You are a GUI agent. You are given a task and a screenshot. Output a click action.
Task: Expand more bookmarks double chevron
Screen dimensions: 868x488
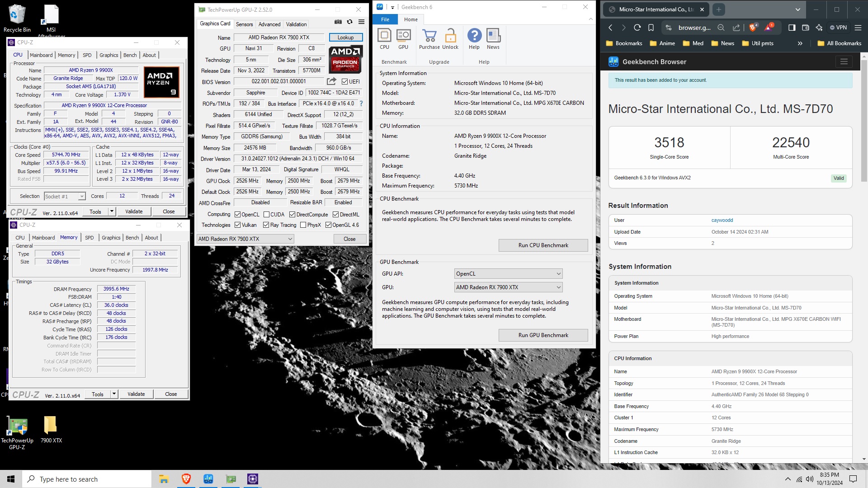coord(800,43)
